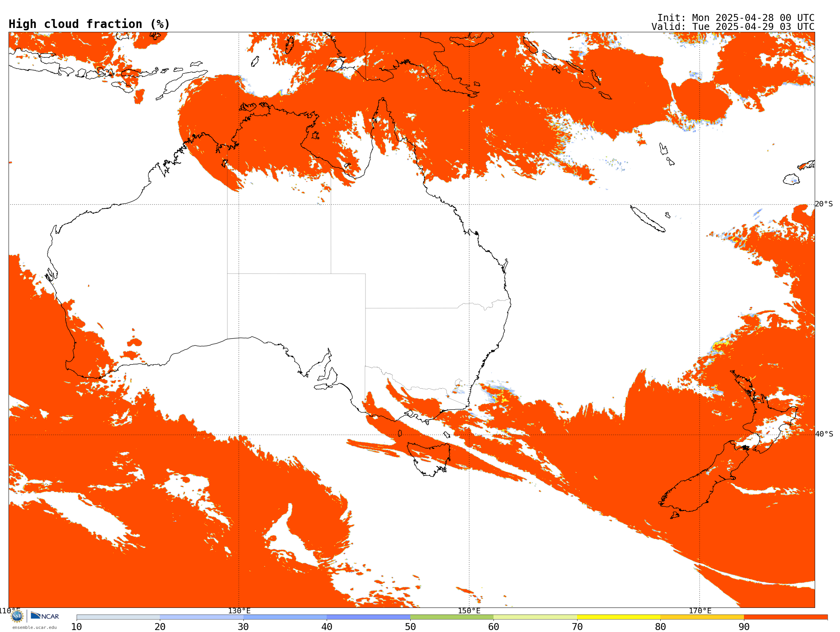Viewport: 840px width, 632px height.
Task: Click the 170°E longitude label
Action: [700, 611]
